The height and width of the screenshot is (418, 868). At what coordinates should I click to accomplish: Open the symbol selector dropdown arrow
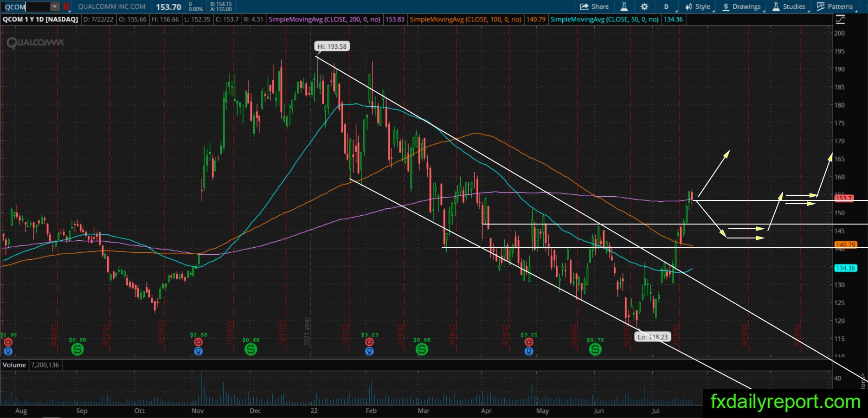pos(55,7)
